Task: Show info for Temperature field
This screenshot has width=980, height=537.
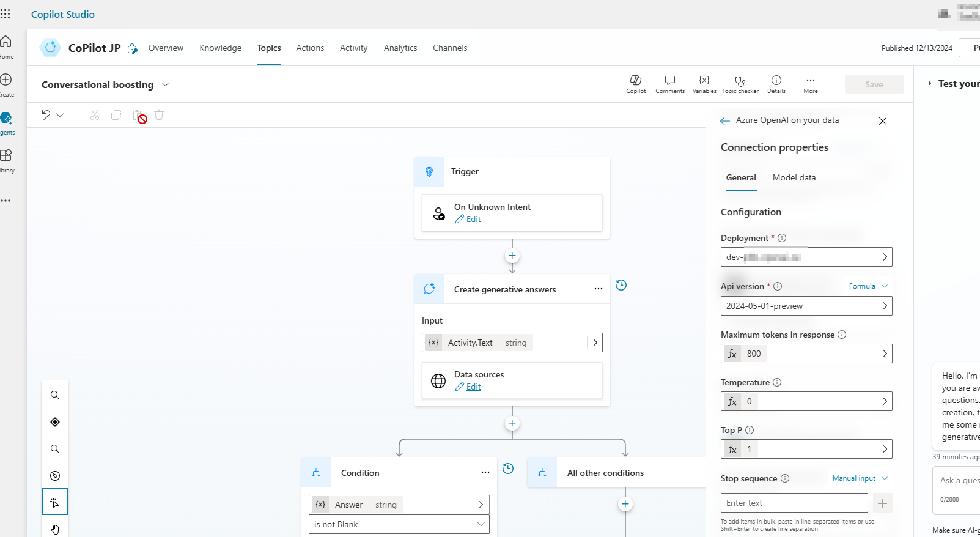Action: tap(777, 382)
